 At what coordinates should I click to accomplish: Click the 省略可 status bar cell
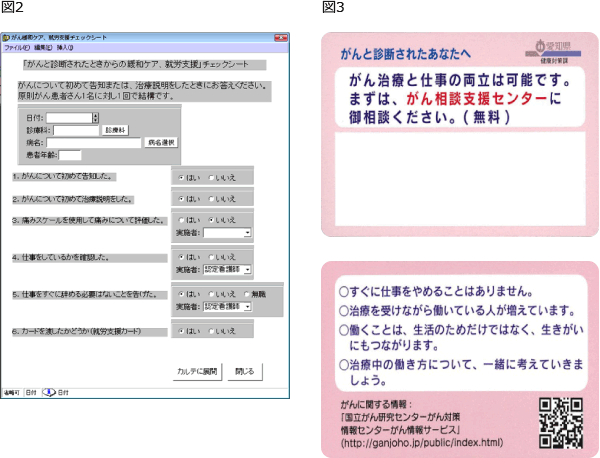[12, 393]
